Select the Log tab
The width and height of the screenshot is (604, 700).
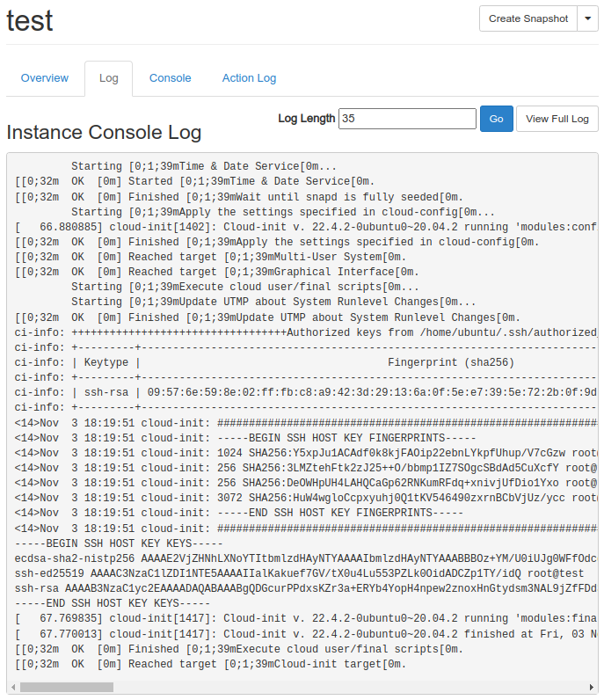click(108, 78)
